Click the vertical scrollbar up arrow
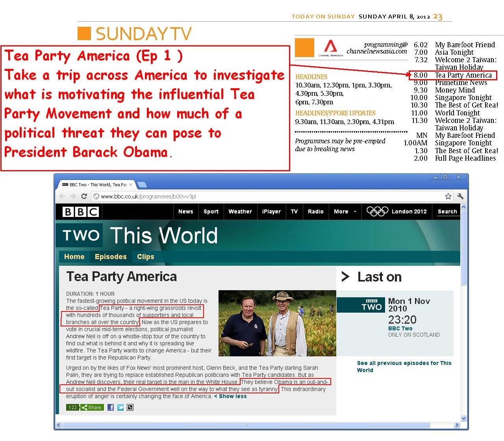 point(463,207)
